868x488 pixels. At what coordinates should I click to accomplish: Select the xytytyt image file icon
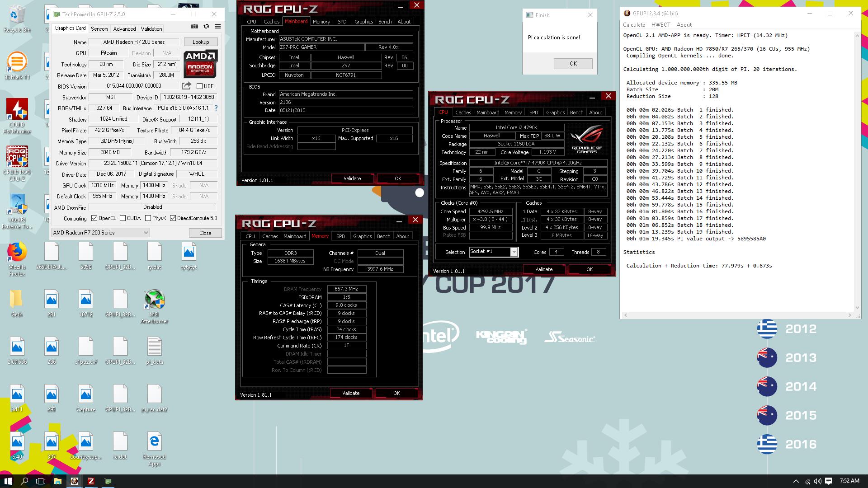tap(189, 256)
